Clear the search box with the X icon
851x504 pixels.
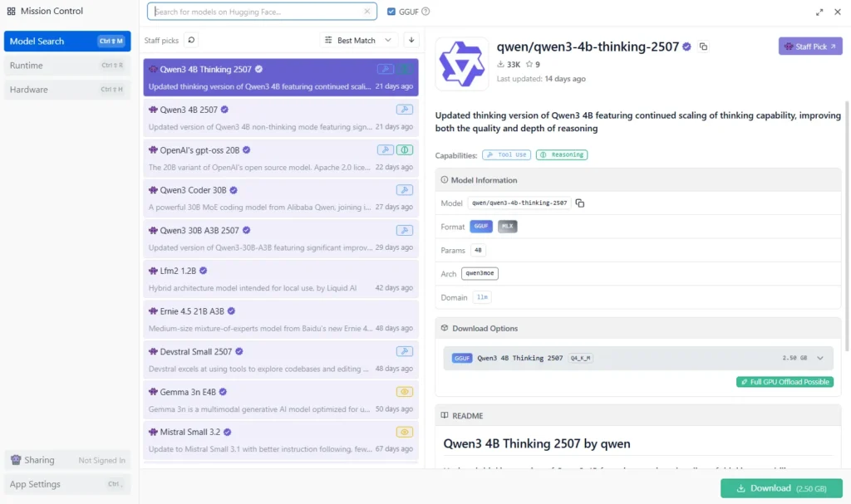pyautogui.click(x=367, y=12)
